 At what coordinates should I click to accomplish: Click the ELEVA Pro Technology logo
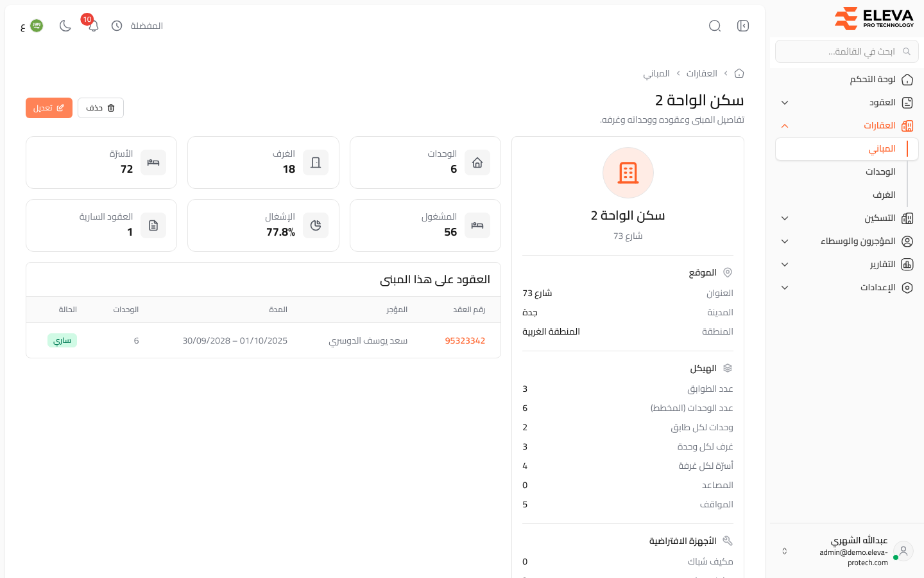coord(874,18)
